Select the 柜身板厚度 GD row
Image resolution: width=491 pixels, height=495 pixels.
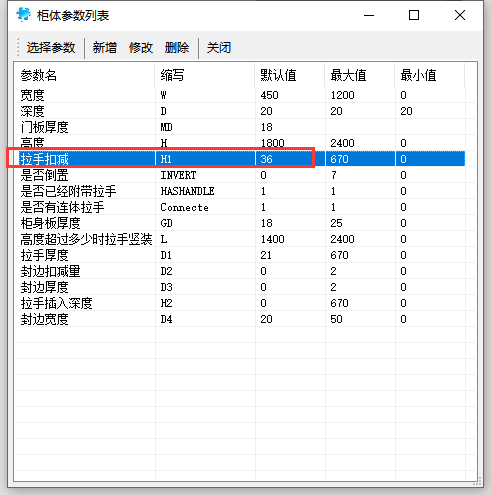click(x=240, y=223)
